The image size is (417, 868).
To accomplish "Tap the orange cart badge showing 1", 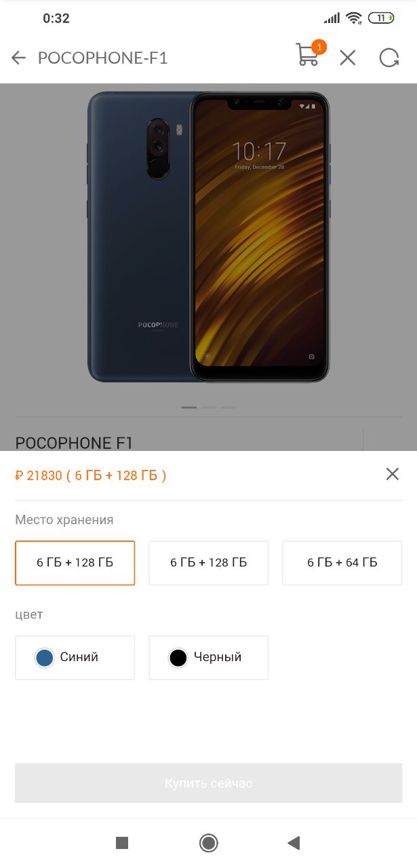I will tap(319, 47).
